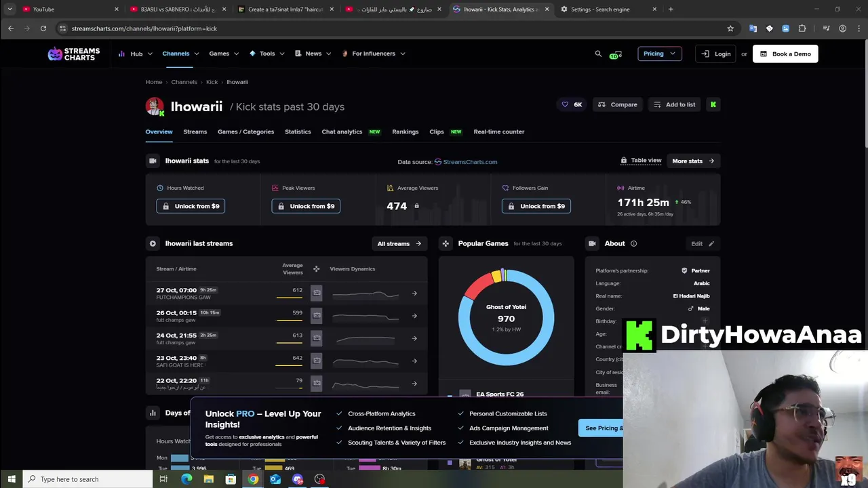Click Edit in the About panel
Screen dimensions: 868x488
(x=703, y=243)
